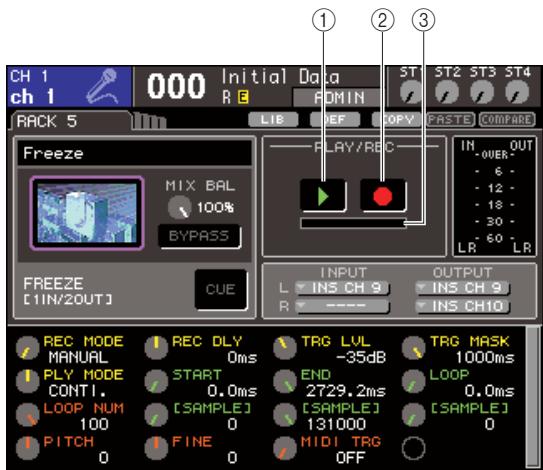Click the 1000ms TRG MASK value

tap(485, 357)
